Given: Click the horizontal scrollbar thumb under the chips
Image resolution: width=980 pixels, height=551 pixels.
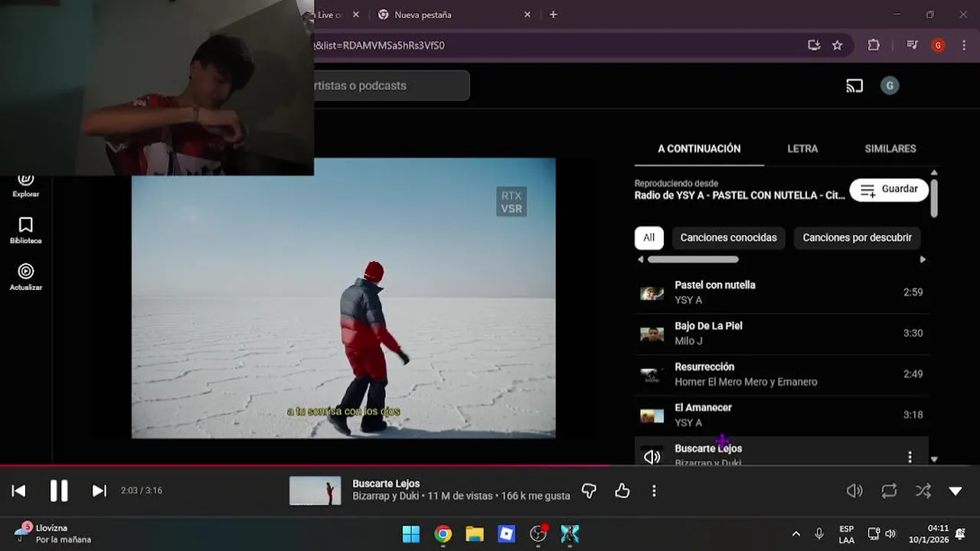Looking at the screenshot, I should [693, 259].
